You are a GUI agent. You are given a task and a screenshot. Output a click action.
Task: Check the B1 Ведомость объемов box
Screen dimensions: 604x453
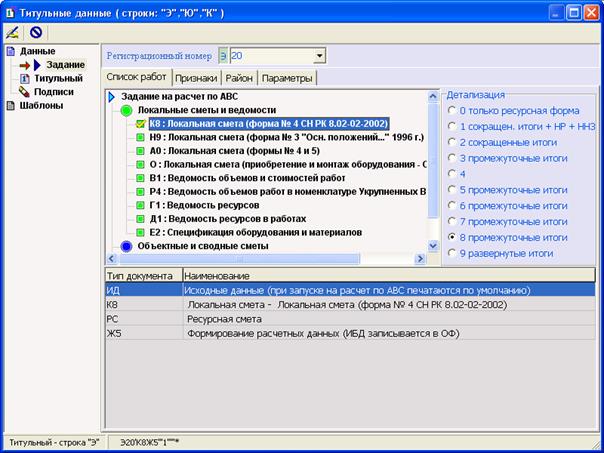140,178
